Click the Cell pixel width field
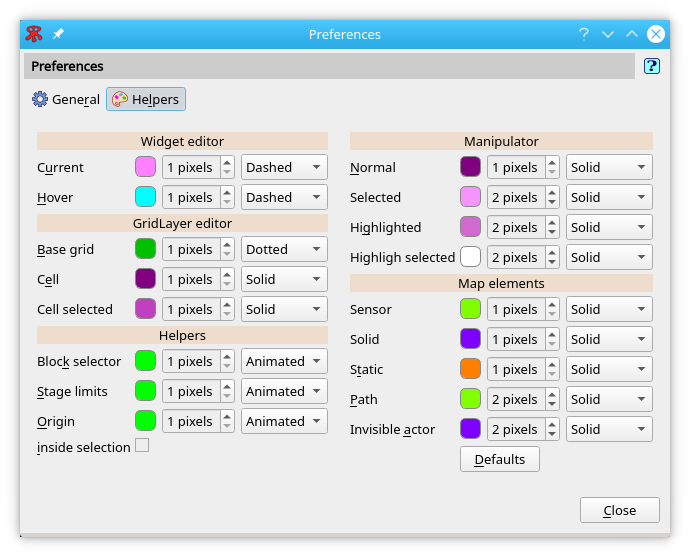The height and width of the screenshot is (557, 690). click(190, 279)
